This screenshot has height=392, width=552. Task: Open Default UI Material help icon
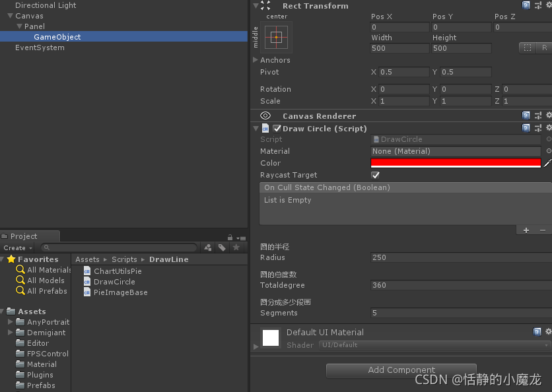537,332
